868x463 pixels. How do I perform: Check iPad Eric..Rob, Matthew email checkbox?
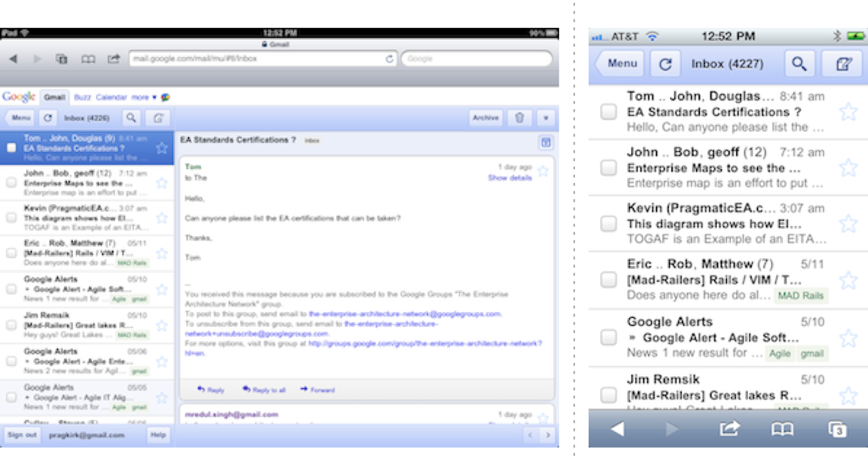tap(11, 253)
